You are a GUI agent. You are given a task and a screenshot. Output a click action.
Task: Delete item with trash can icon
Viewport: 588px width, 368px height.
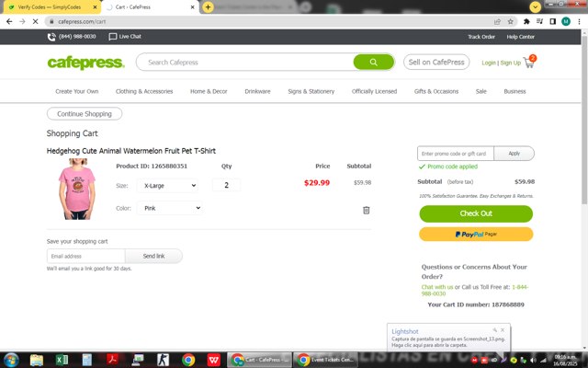[x=366, y=211]
